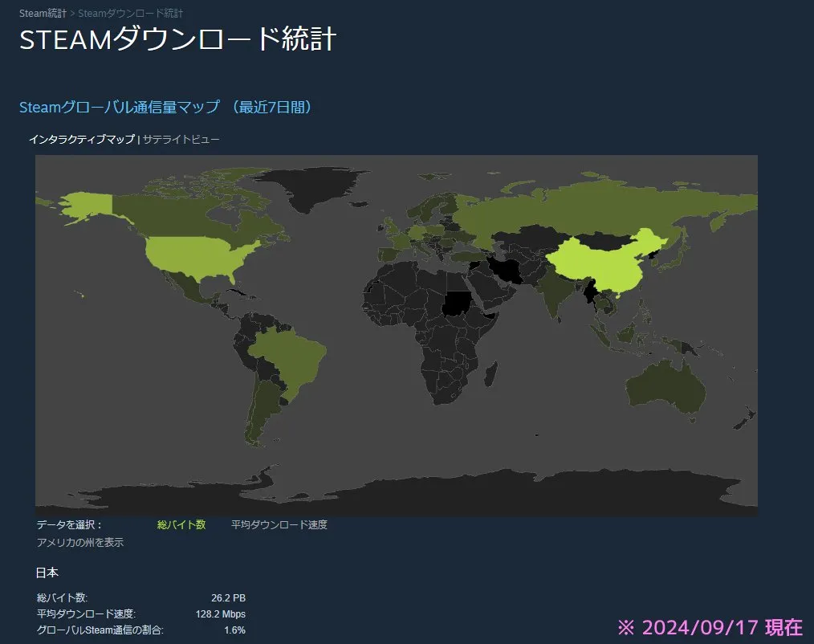814x644 pixels.
Task: Click the Steamグローバル通信量マップ heading
Action: (120, 107)
